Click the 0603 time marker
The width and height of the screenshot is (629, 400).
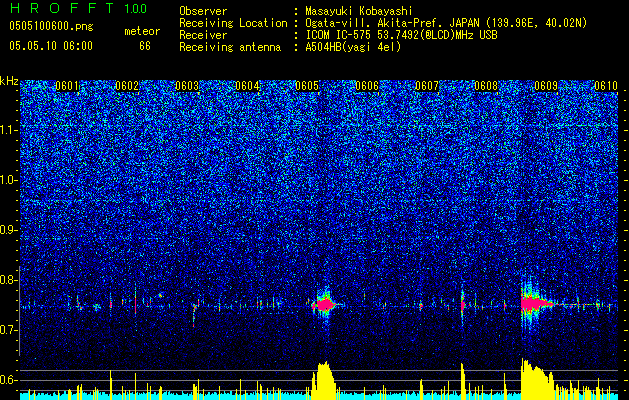(x=187, y=86)
